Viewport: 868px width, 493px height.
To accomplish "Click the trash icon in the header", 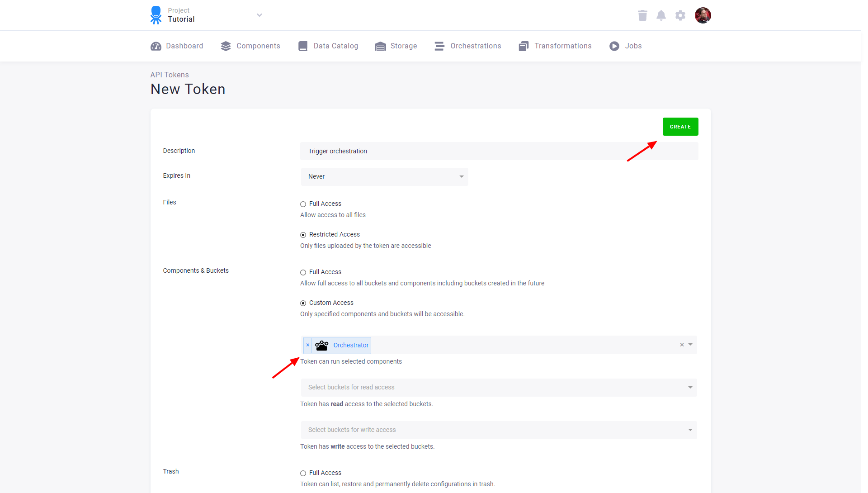I will tap(642, 15).
